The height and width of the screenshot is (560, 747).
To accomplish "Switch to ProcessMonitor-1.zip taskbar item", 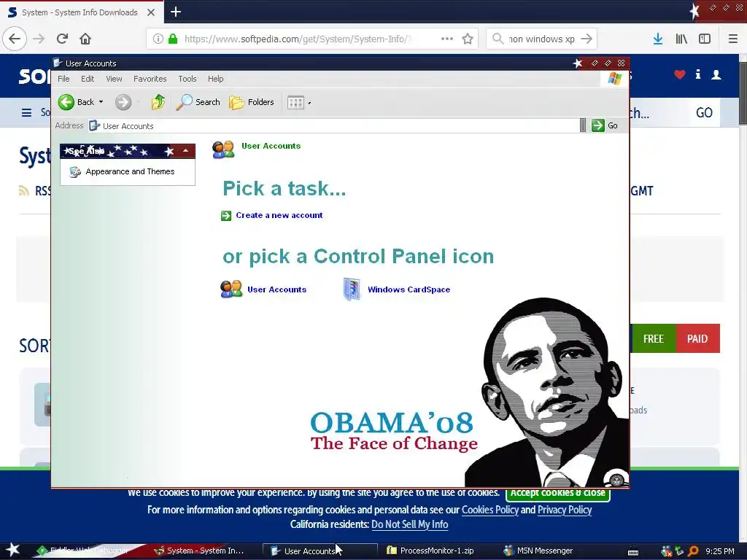I will coord(430,551).
